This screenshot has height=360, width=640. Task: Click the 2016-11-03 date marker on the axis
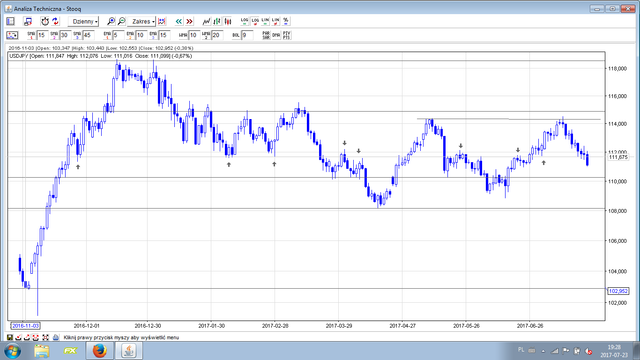coord(25,326)
